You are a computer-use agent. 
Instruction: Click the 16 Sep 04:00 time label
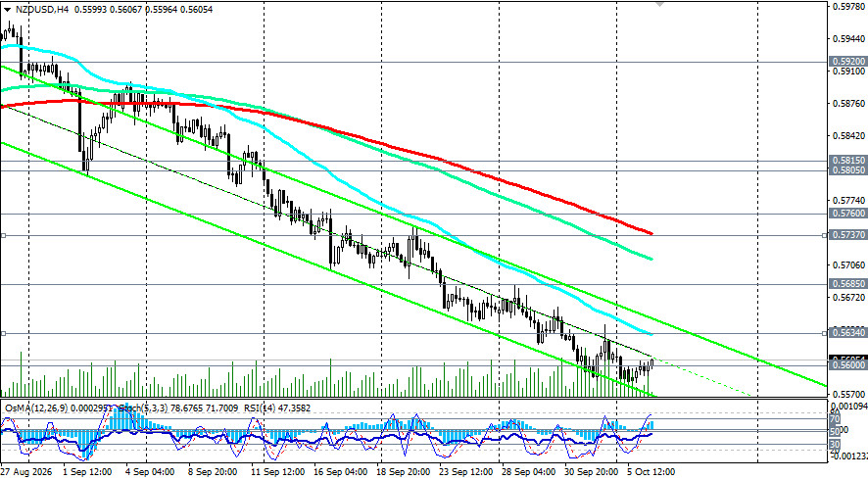[341, 472]
